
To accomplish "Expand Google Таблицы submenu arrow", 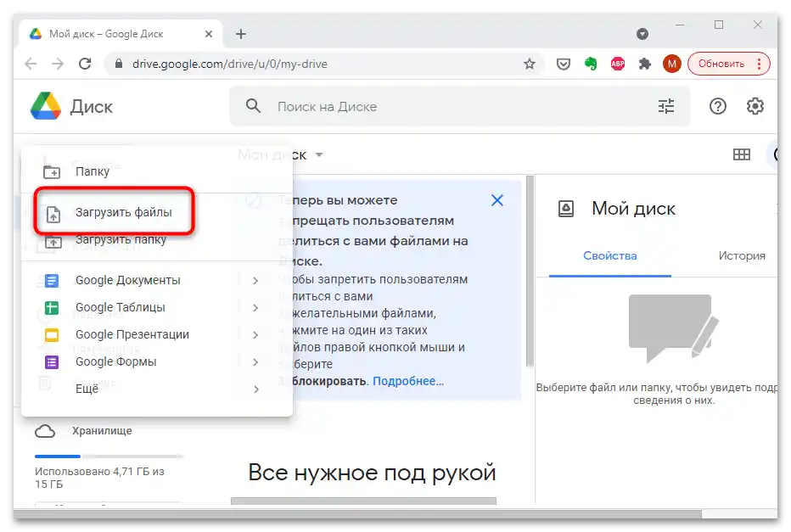I will (x=255, y=308).
